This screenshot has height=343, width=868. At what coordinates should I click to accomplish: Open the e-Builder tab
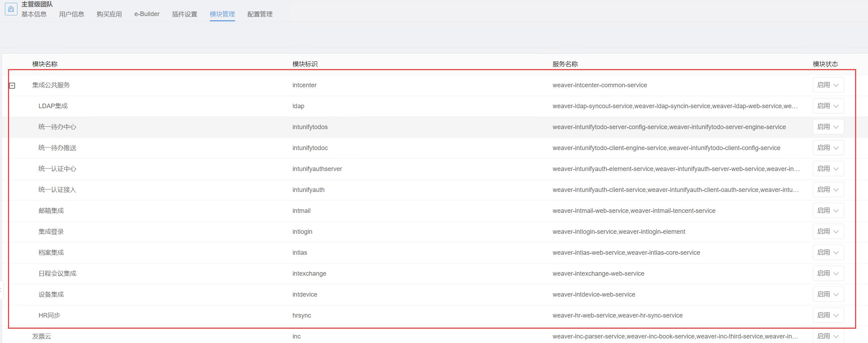click(x=147, y=14)
